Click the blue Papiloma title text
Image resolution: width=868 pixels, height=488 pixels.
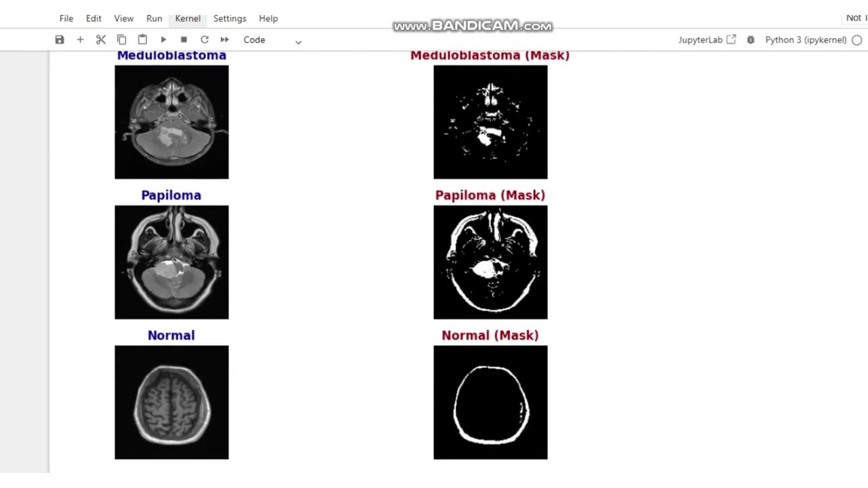pyautogui.click(x=171, y=195)
